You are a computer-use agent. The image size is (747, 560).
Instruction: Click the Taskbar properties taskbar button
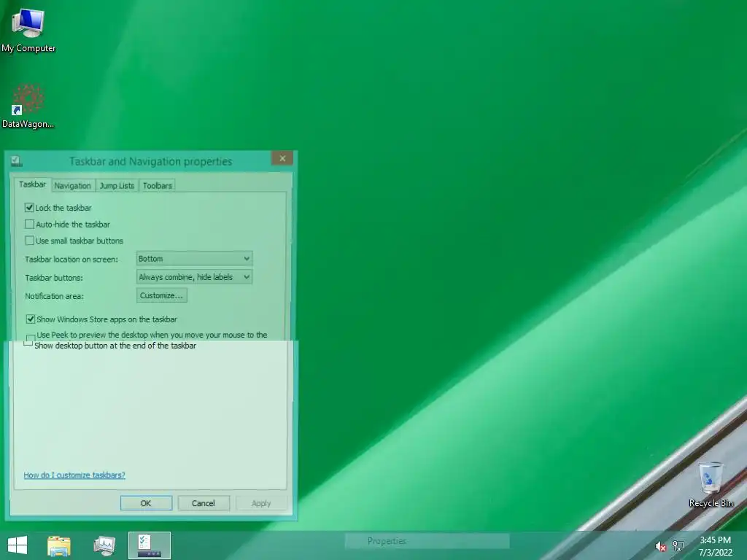tap(150, 545)
